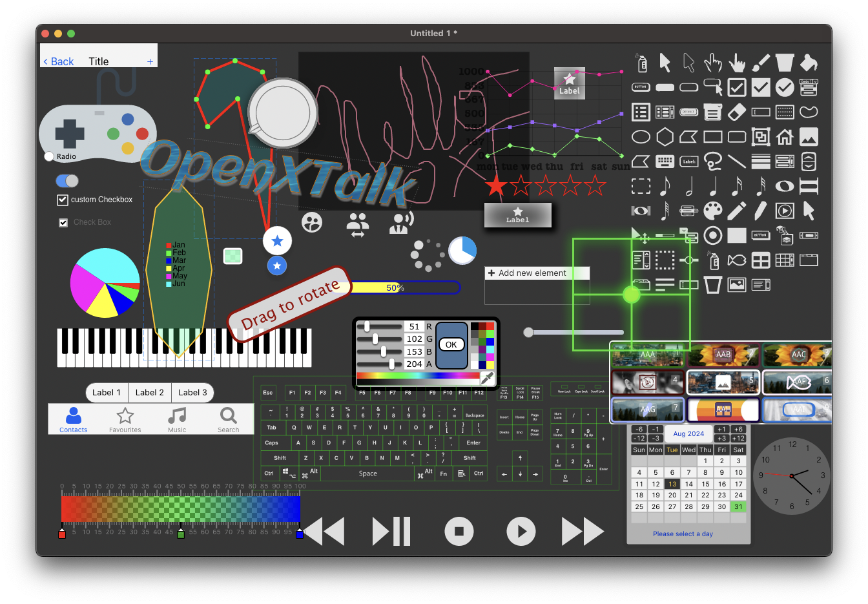Pick the paint bucket tool icon
Image resolution: width=868 pixels, height=604 pixels.
coord(809,63)
